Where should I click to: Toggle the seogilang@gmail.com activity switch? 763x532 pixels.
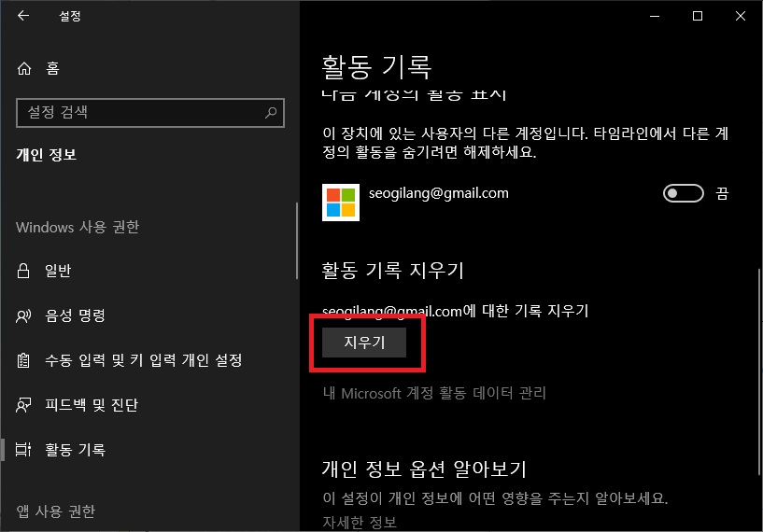(x=684, y=193)
